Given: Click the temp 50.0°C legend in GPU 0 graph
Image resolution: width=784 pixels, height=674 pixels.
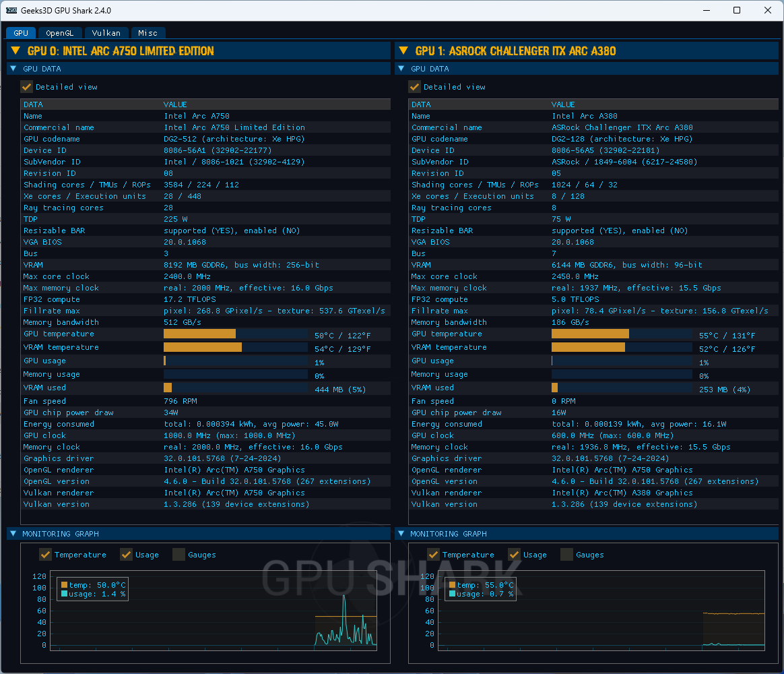Looking at the screenshot, I should 94,585.
